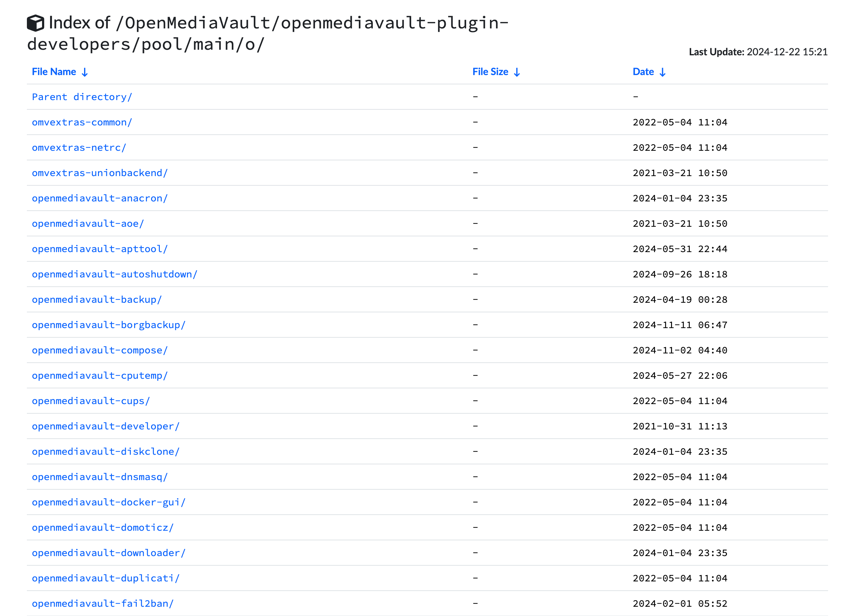The width and height of the screenshot is (863, 616).
Task: Click date 2024-02-01 05:52 of fail2ban
Action: coord(680,604)
